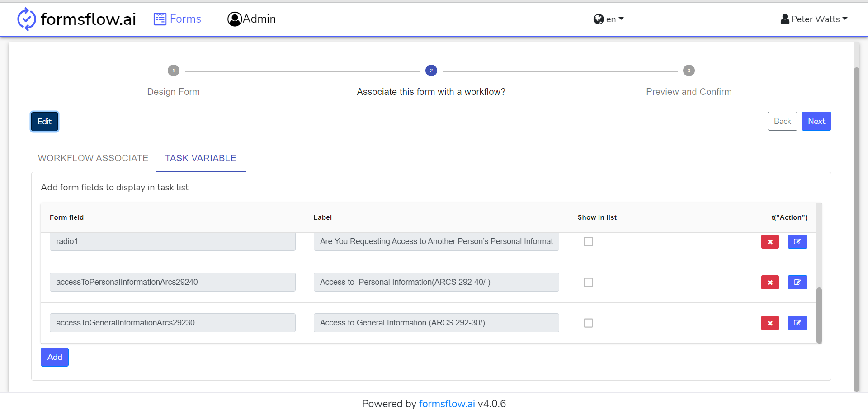Open the Forms navigation item
Viewport: 868px width, 410px height.
click(177, 19)
